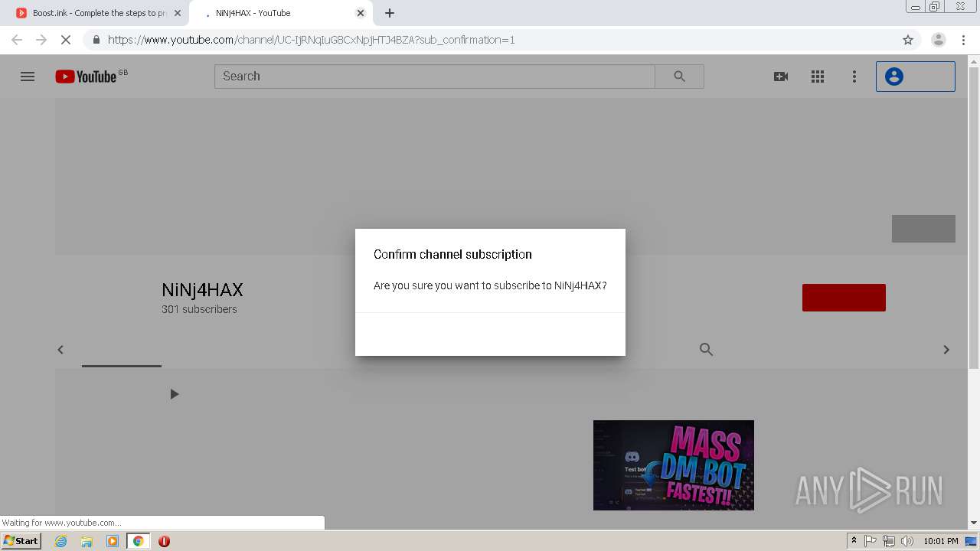Open File Explorer from taskbar
The height and width of the screenshot is (551, 980).
click(87, 541)
